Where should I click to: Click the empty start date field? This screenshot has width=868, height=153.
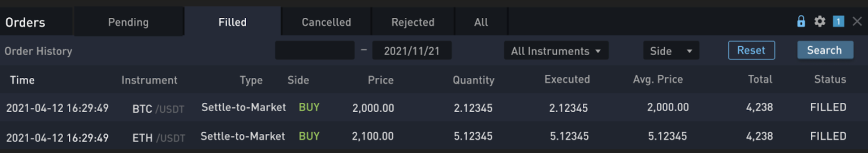[x=315, y=51]
